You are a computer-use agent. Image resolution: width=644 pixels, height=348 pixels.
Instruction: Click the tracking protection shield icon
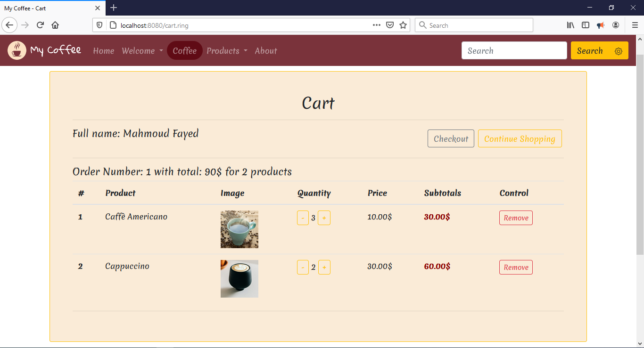click(x=99, y=25)
